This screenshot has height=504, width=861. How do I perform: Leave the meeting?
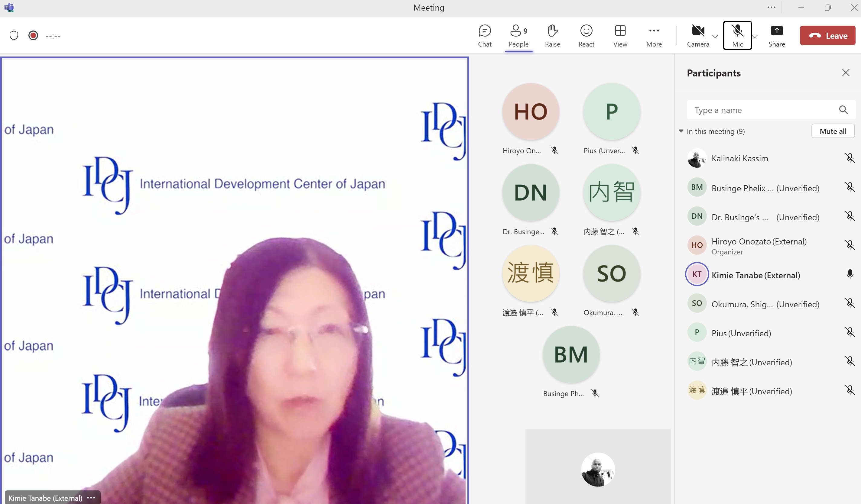pos(827,36)
